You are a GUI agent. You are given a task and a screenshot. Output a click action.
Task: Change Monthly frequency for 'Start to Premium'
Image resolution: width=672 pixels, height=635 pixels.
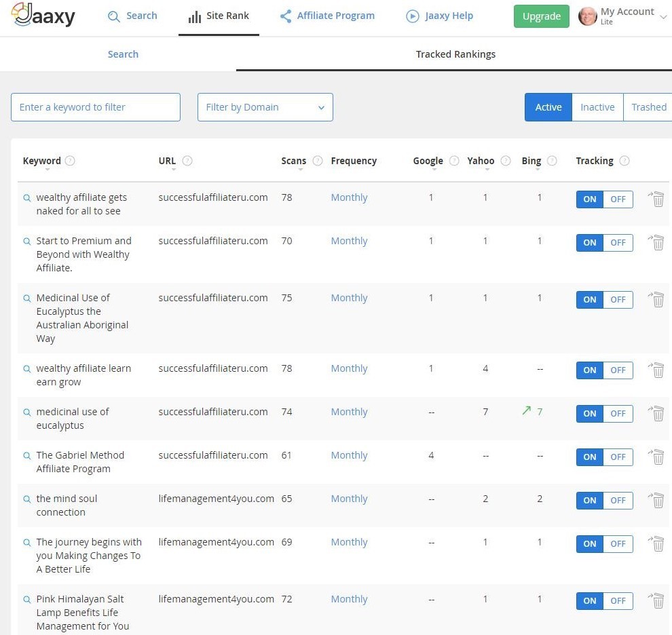349,241
